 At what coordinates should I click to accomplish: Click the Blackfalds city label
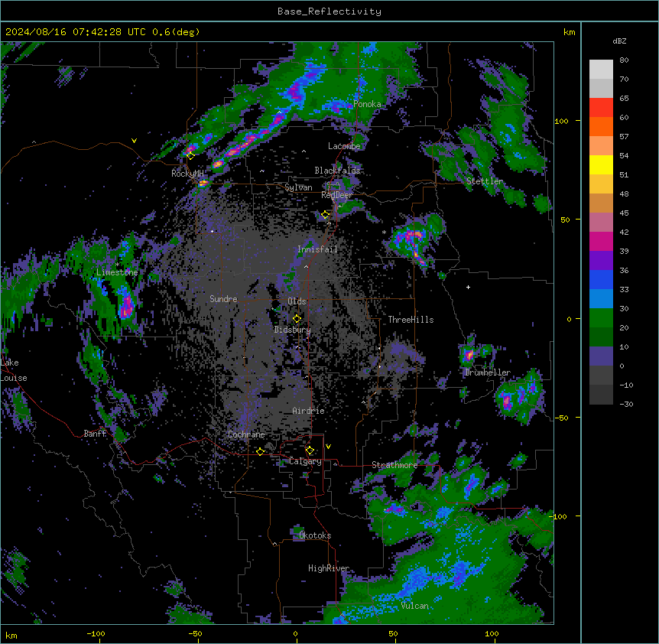point(337,171)
